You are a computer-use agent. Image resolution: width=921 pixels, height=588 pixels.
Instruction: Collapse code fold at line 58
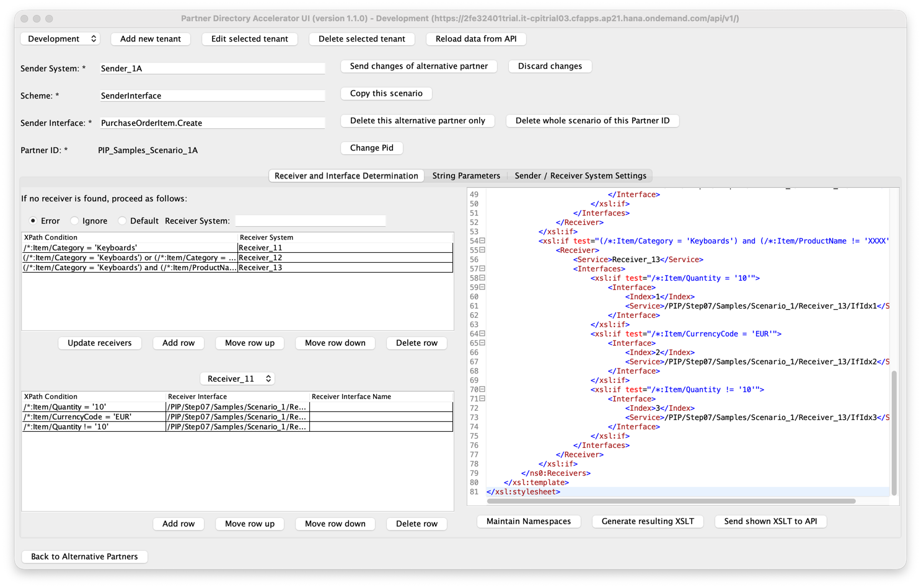[482, 278]
